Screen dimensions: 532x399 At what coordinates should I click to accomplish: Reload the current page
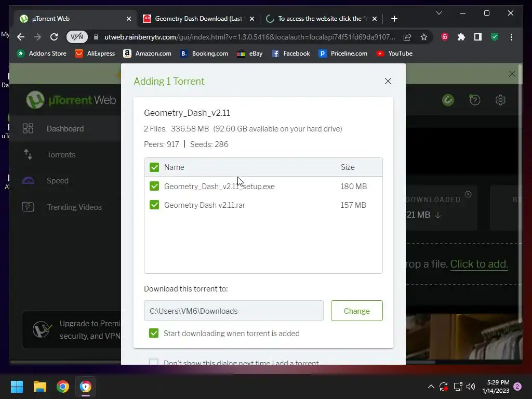(54, 37)
